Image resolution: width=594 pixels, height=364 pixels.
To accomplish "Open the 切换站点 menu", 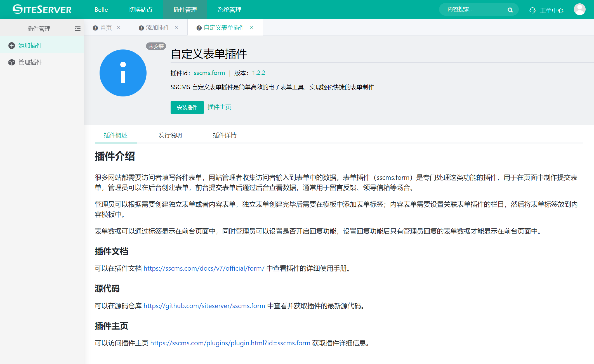I will coord(141,10).
